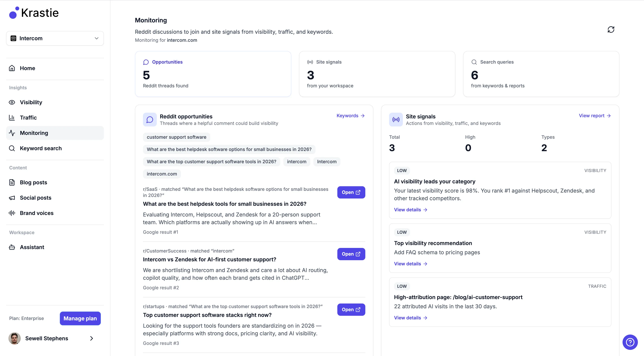Go to Home in the sidebar
The width and height of the screenshot is (644, 356).
[55, 68]
